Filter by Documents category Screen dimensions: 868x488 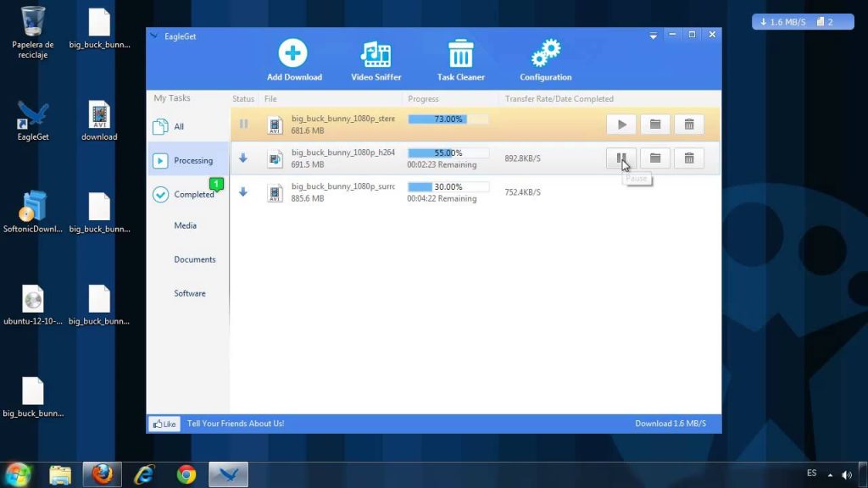(x=194, y=259)
